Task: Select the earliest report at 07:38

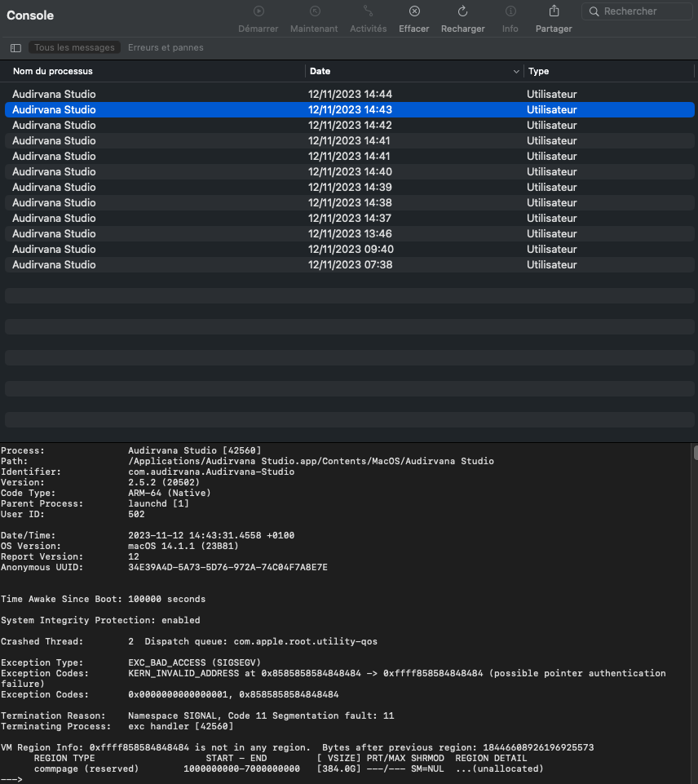Action: 350,264
